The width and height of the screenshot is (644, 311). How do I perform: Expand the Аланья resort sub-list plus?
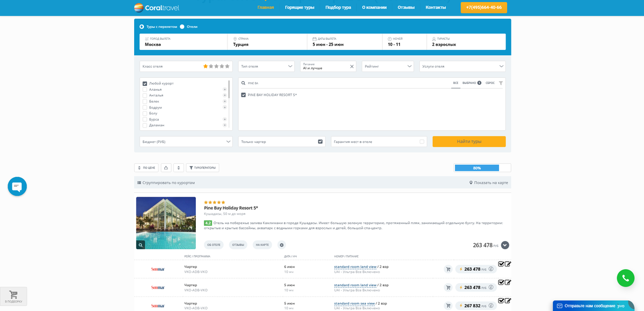coord(225,89)
